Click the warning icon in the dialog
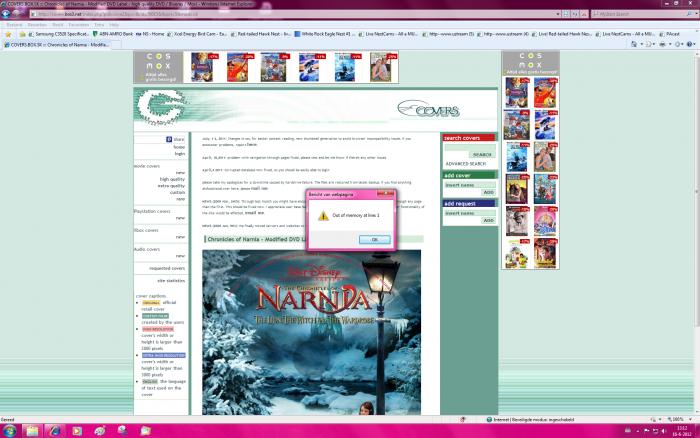This screenshot has height=438, width=700. click(x=323, y=216)
